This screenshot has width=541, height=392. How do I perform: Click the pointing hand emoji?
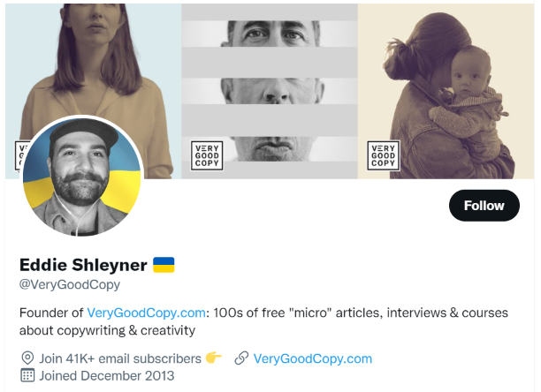[x=213, y=358]
